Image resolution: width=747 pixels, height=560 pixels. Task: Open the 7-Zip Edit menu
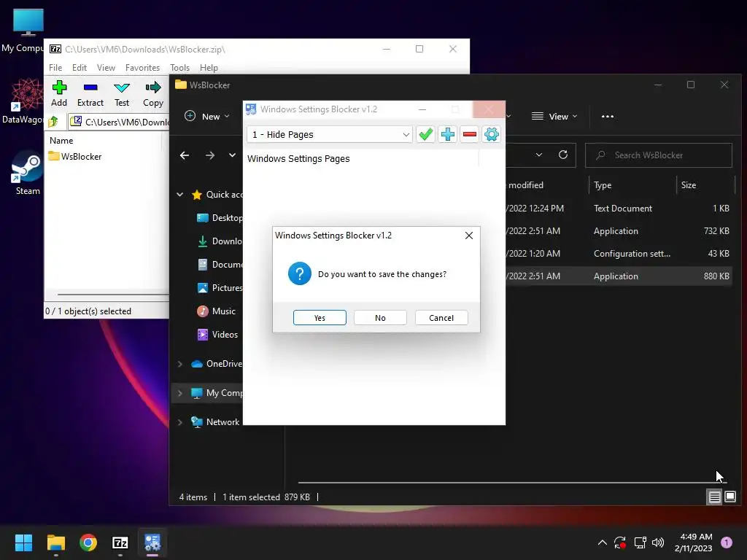79,68
